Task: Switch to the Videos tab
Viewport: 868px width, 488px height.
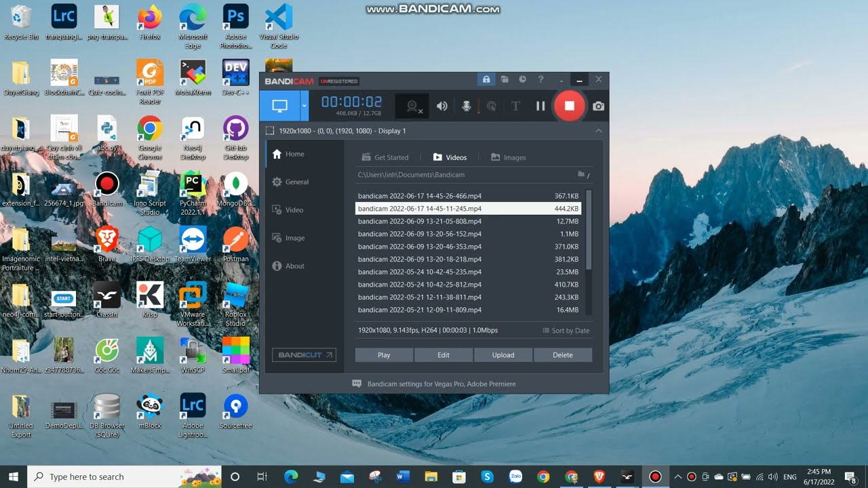Action: coord(450,157)
